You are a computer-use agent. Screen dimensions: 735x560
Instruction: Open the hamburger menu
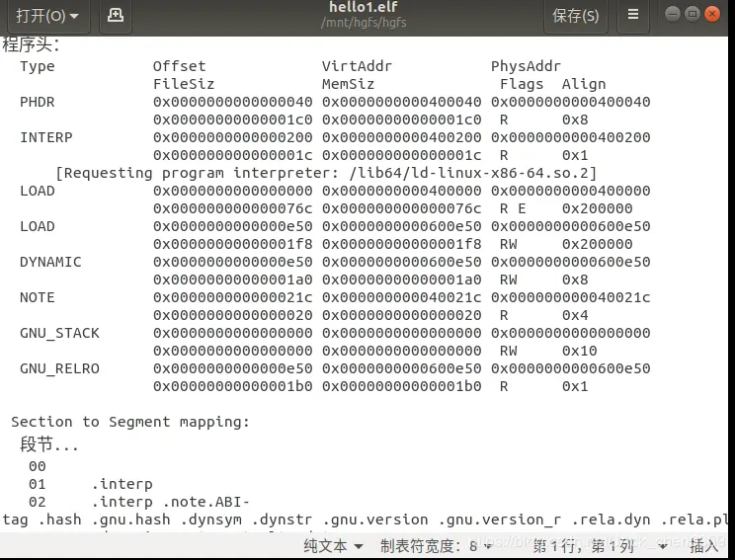click(633, 15)
